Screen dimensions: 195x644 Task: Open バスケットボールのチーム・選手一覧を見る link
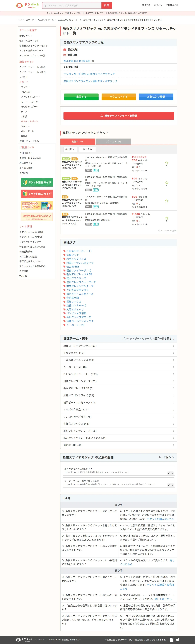[148, 338]
